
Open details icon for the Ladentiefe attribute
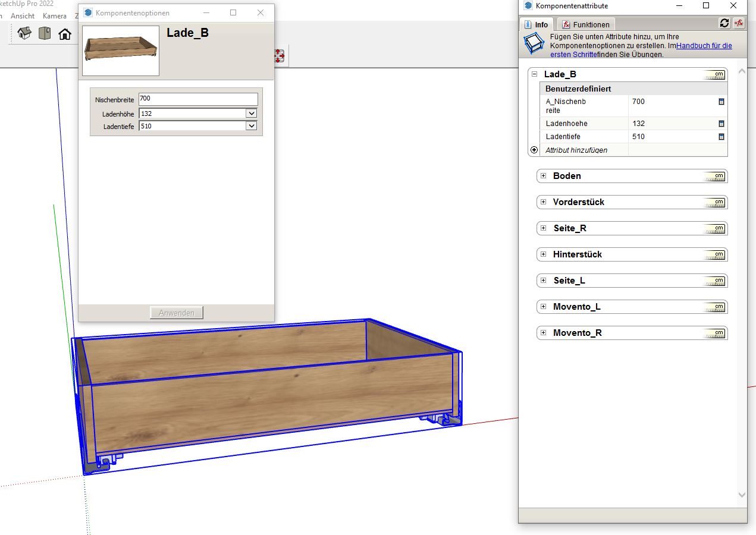tap(722, 137)
